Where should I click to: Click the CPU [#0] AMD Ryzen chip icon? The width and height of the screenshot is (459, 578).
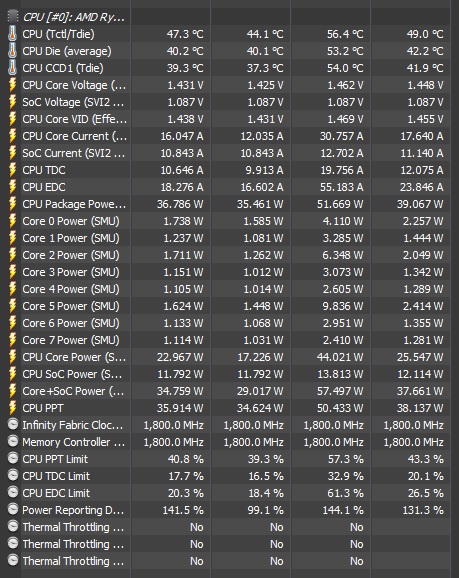pos(13,17)
